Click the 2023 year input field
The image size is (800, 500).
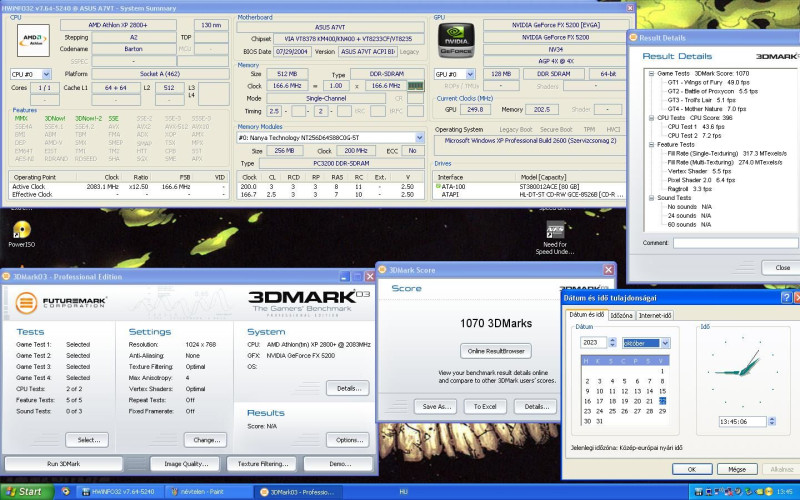[594, 343]
